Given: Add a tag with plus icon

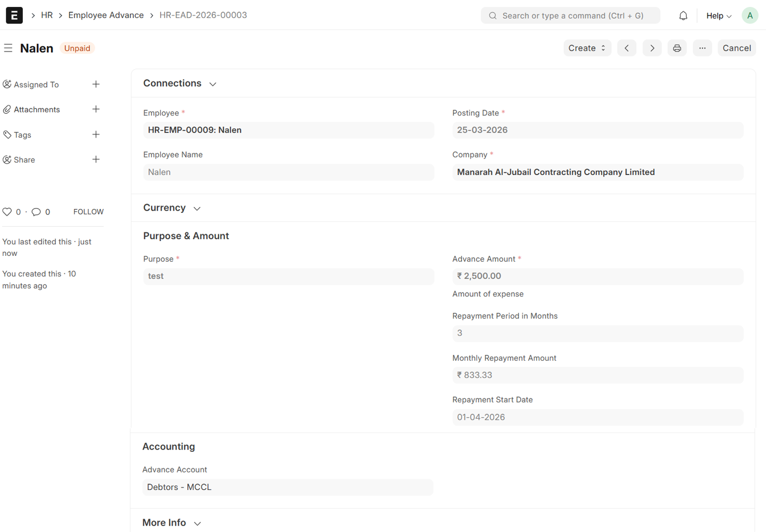Looking at the screenshot, I should [96, 135].
